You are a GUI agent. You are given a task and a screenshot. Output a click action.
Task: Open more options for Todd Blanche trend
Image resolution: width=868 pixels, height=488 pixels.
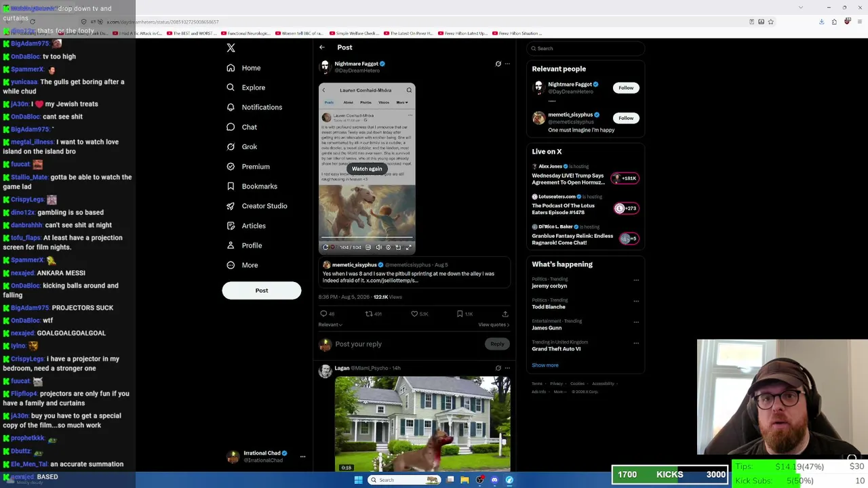(636, 301)
